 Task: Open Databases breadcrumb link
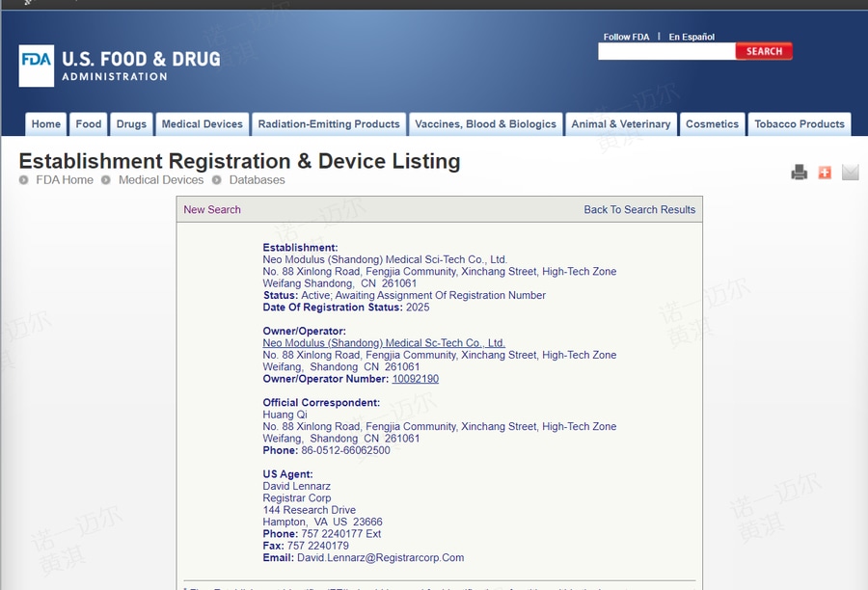tap(257, 180)
